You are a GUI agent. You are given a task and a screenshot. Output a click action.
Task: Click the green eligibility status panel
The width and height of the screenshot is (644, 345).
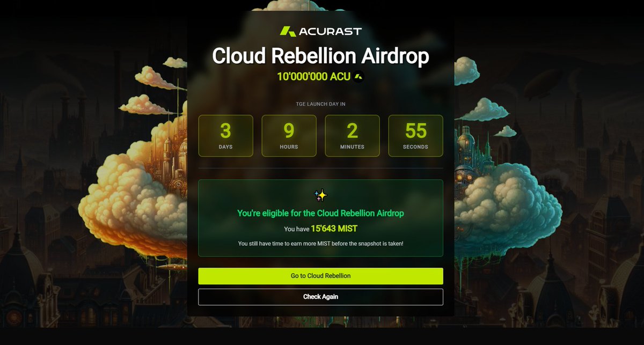coord(320,218)
